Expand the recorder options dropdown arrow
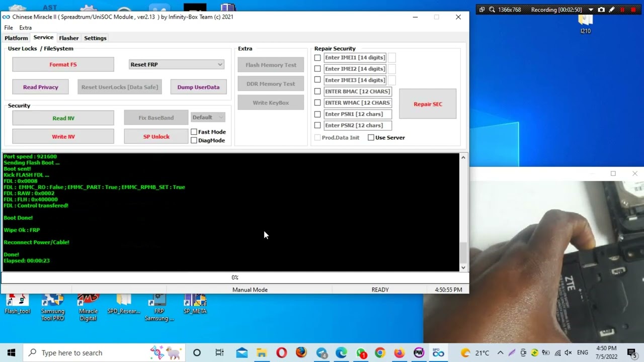The image size is (644, 362). [591, 10]
